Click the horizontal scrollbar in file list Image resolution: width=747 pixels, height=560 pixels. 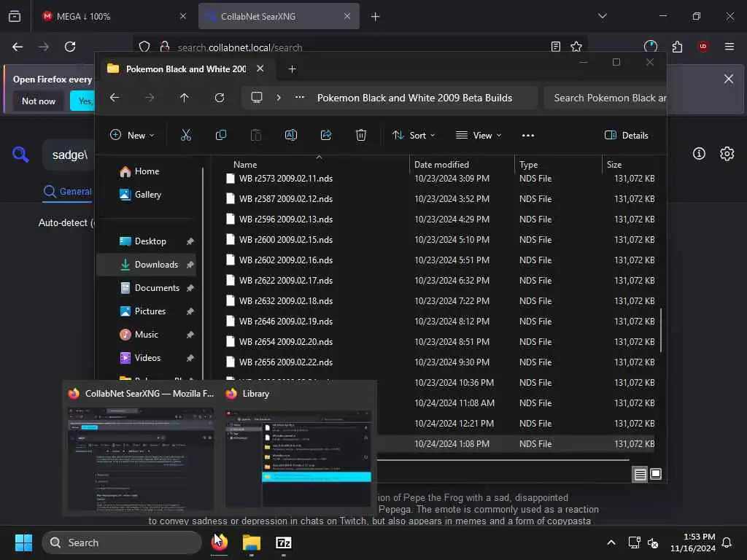tap(503, 460)
